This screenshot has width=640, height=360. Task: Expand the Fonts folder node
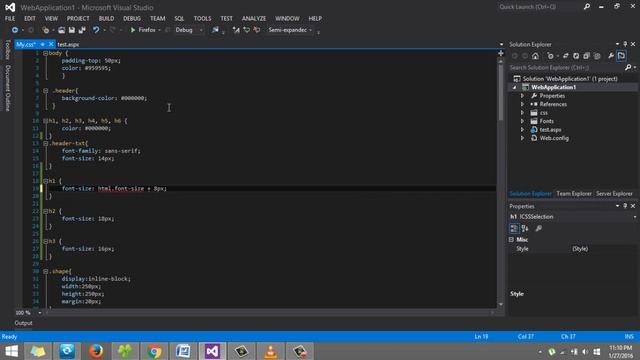(x=522, y=121)
